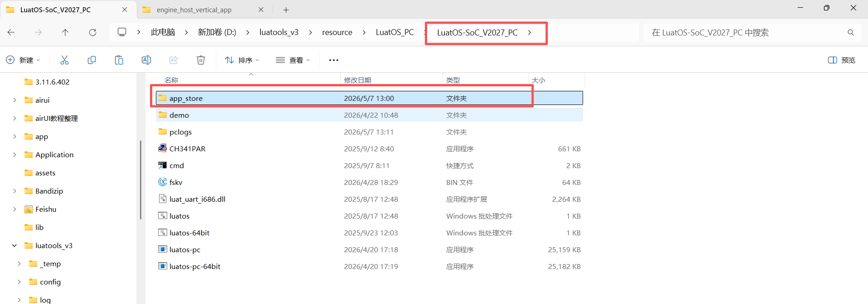
Task: Select the luatos-pc-64bit application icon
Action: click(162, 266)
